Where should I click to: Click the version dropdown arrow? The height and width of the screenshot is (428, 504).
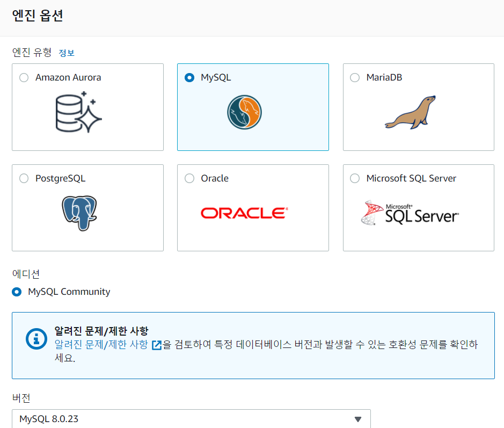[358, 419]
